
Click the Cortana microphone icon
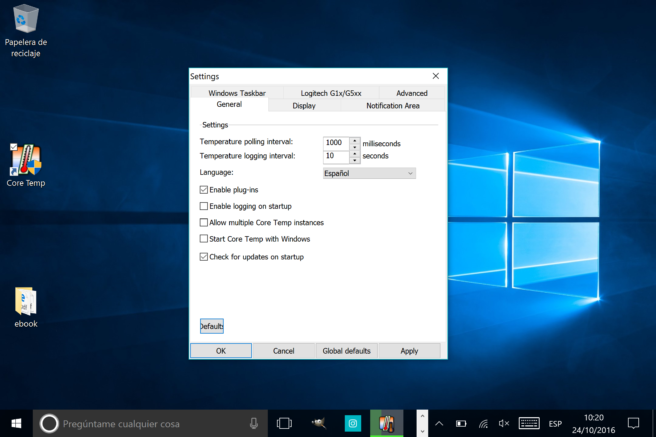click(254, 423)
